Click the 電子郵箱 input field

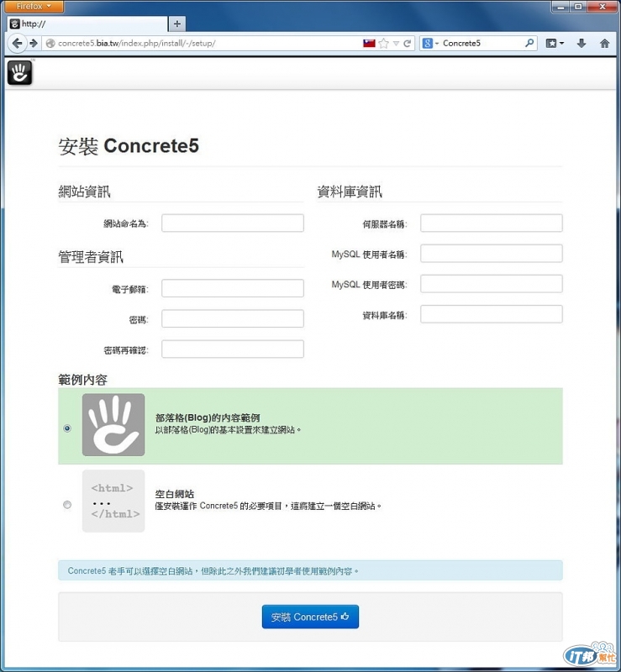pyautogui.click(x=233, y=288)
